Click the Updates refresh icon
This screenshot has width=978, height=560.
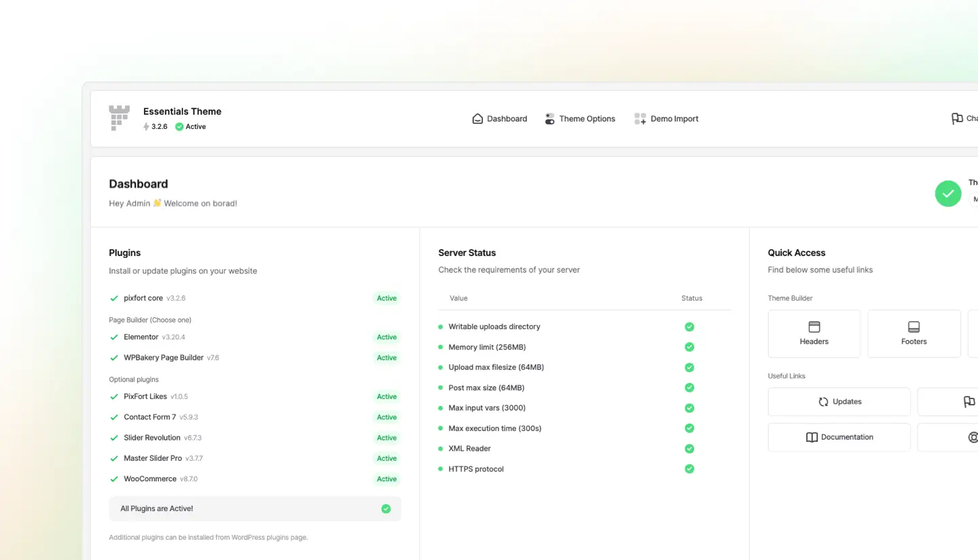click(x=823, y=402)
